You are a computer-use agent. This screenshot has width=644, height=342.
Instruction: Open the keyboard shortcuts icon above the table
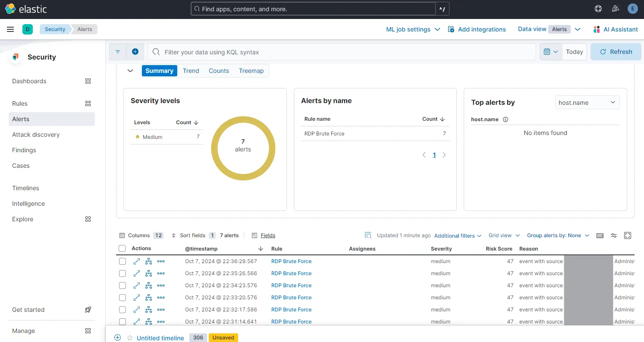(x=600, y=235)
